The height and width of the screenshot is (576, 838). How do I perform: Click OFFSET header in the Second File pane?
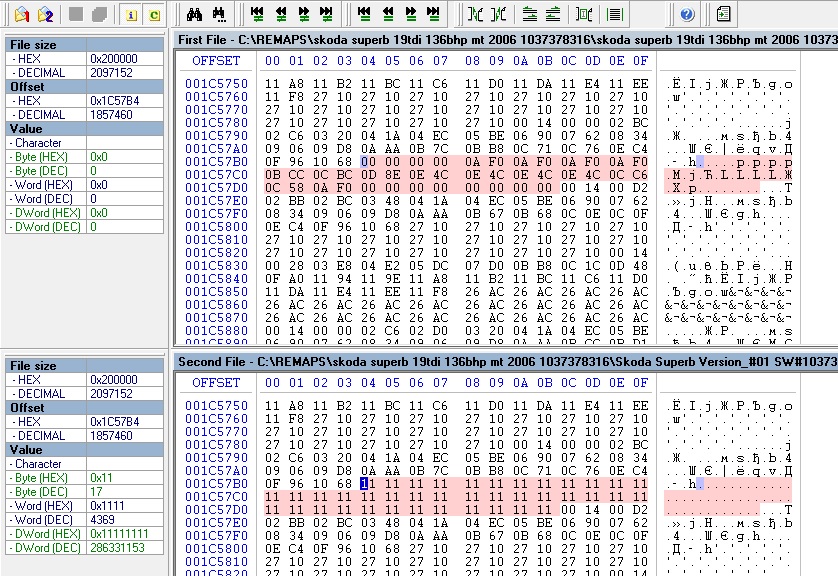[216, 383]
